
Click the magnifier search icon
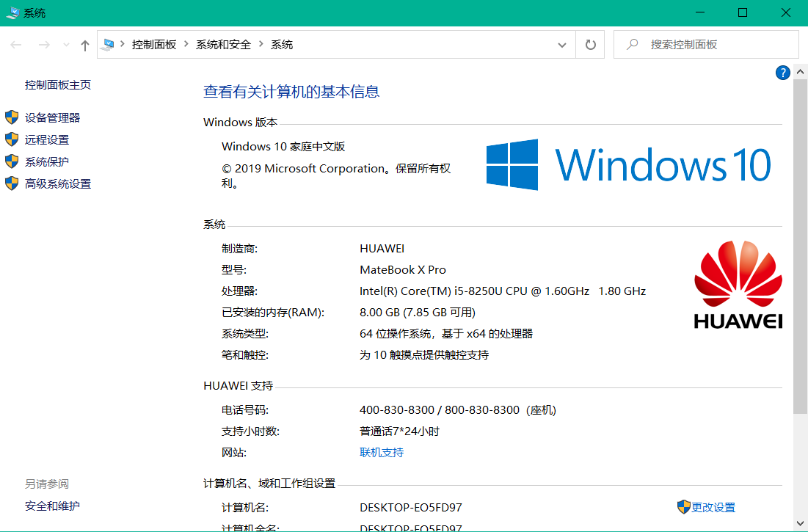click(x=633, y=45)
